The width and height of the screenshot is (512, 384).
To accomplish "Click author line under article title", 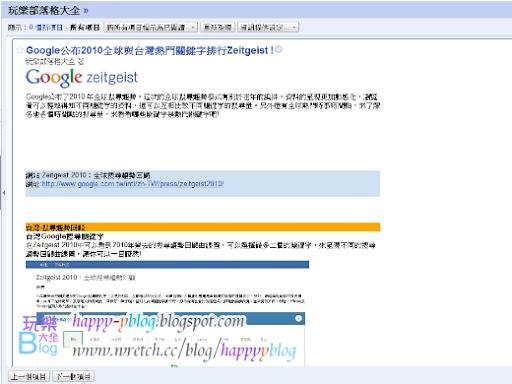I will pyautogui.click(x=55, y=62).
